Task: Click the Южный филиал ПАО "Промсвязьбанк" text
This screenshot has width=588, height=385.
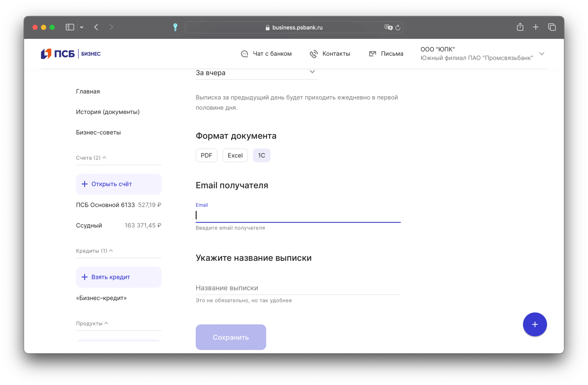Action: tap(477, 58)
